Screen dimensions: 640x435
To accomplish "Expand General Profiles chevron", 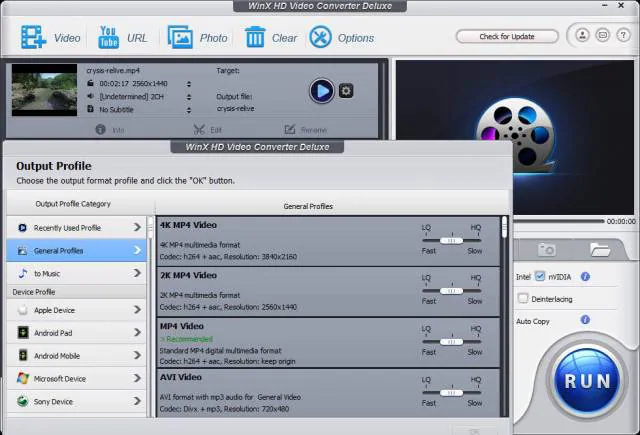I will click(138, 250).
